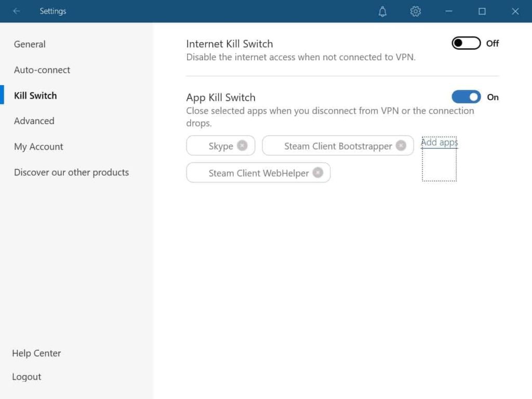532x399 pixels.
Task: Open the notifications bell icon
Action: pyautogui.click(x=382, y=11)
